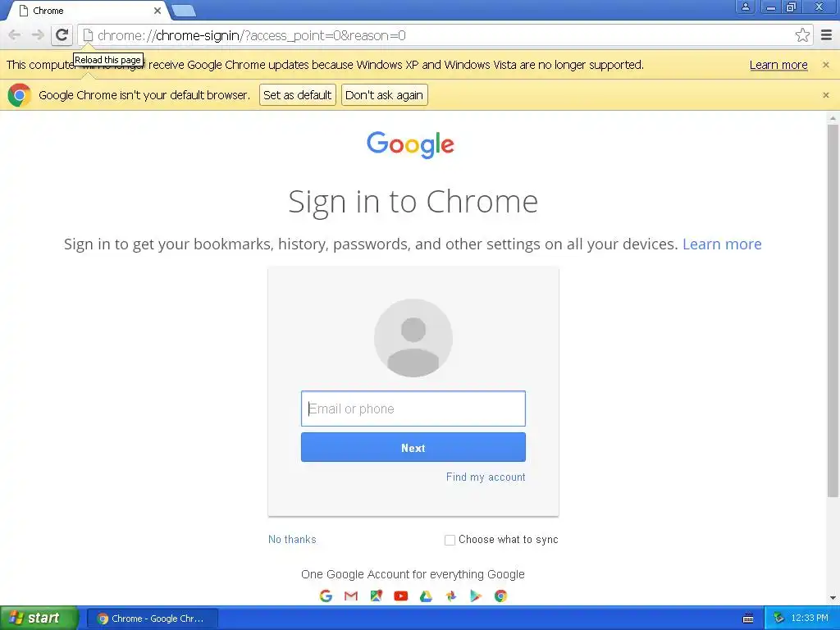Click the address bar URL

coord(251,35)
